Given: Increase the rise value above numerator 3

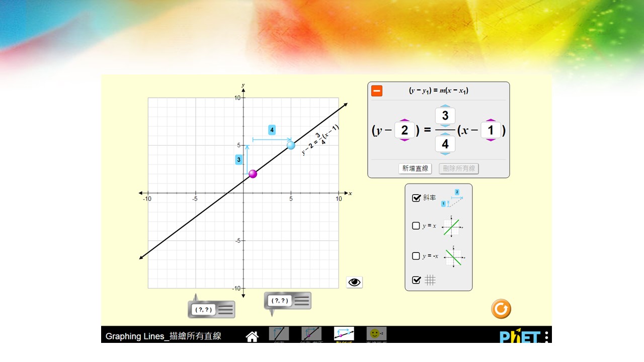Looking at the screenshot, I should pyautogui.click(x=445, y=106).
